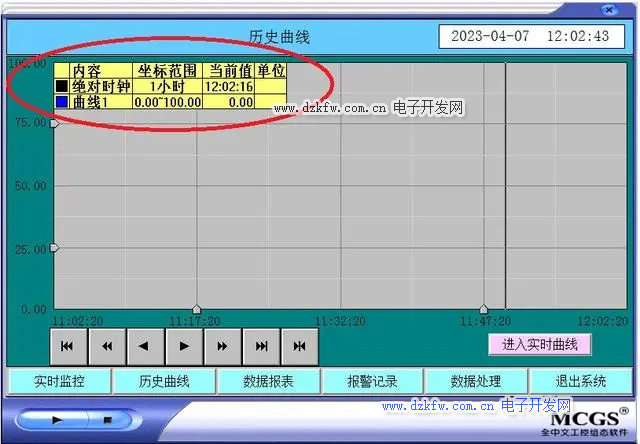Click the time-axis marker near 11:47:20
This screenshot has height=444, width=640.
[484, 310]
